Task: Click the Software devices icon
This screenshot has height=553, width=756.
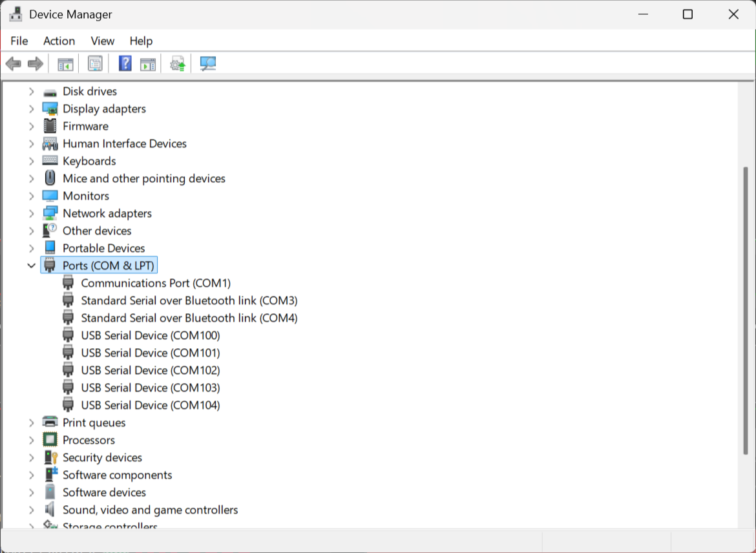Action: pos(50,492)
